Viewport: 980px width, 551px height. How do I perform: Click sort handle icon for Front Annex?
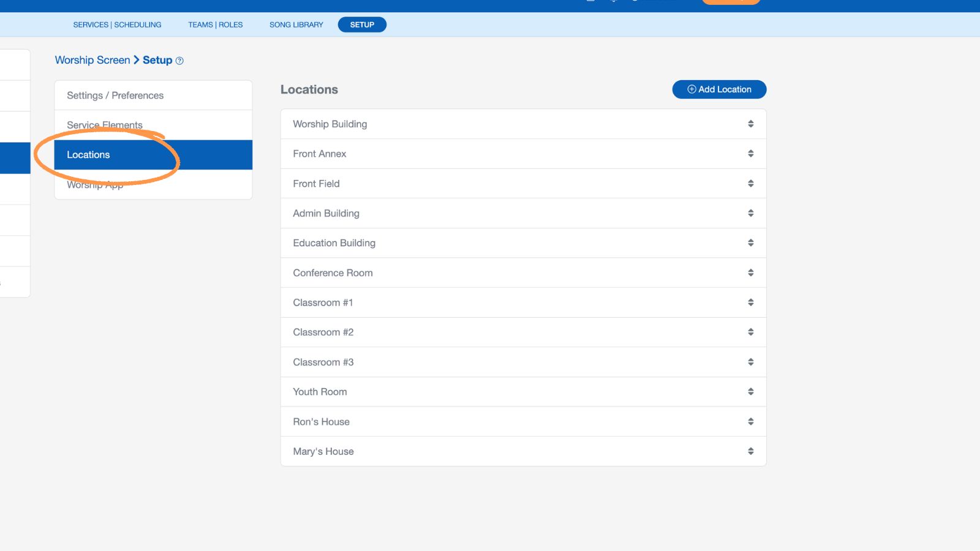tap(750, 154)
